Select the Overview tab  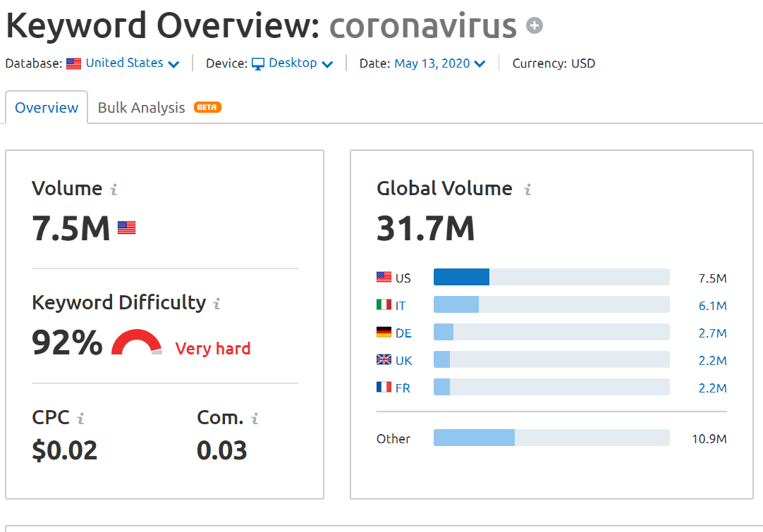pyautogui.click(x=46, y=107)
